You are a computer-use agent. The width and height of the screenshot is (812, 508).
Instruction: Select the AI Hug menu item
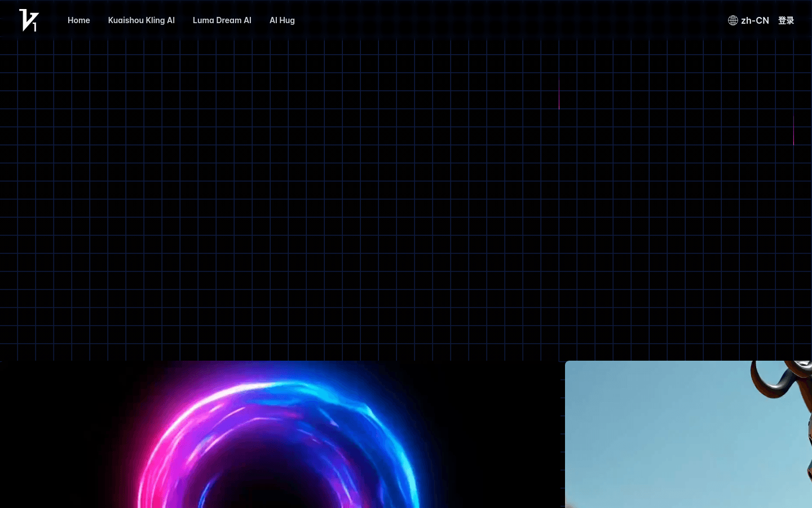click(x=282, y=20)
